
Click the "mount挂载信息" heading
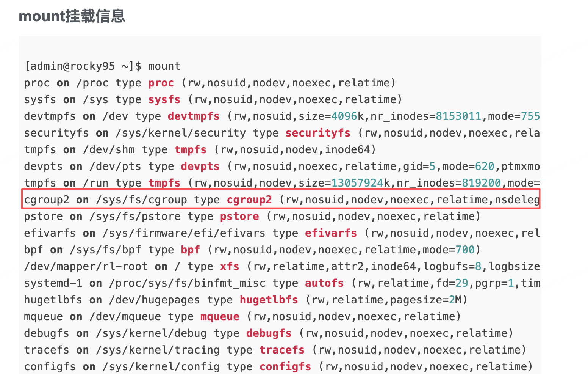[72, 16]
